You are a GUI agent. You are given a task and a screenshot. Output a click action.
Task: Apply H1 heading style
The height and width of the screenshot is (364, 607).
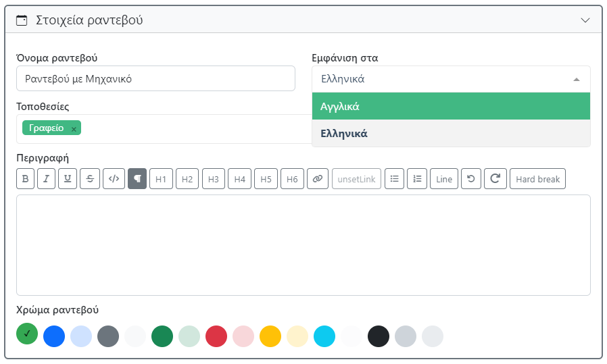(x=161, y=179)
